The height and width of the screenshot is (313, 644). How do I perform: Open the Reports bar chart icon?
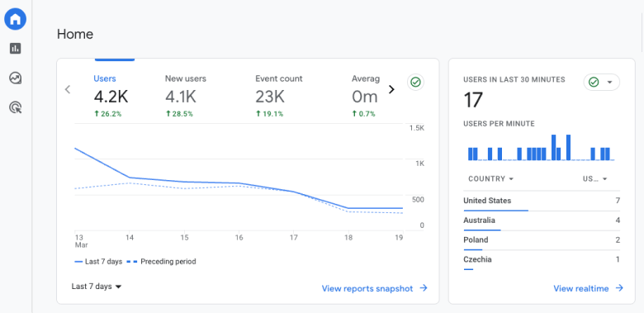coord(15,49)
